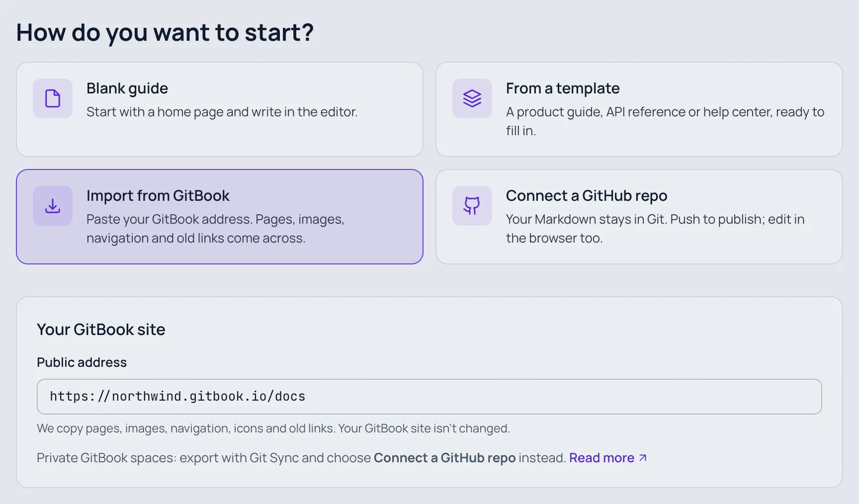The image size is (859, 504).
Task: Choose the From a template card
Action: (639, 109)
